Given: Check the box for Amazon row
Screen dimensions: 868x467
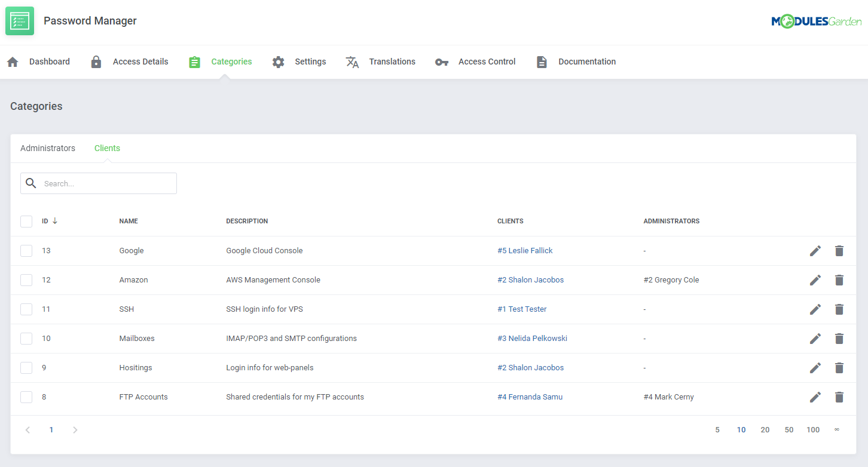Looking at the screenshot, I should pyautogui.click(x=26, y=280).
